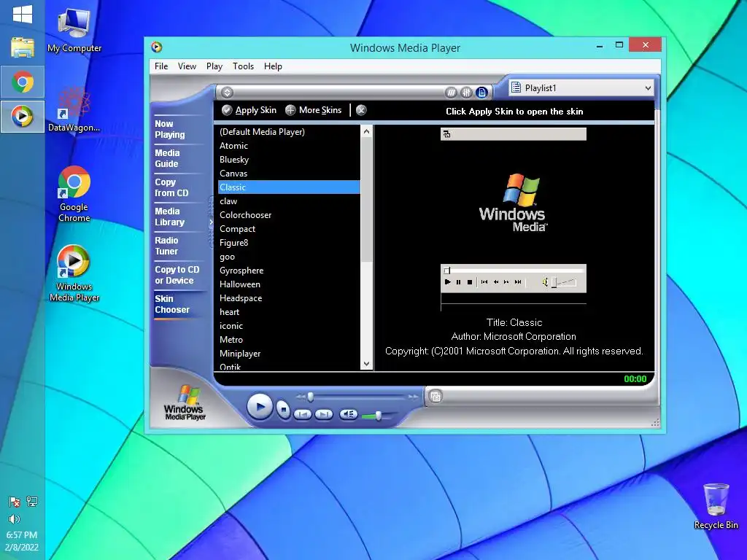The width and height of the screenshot is (747, 560).
Task: Open the Play menu
Action: click(x=214, y=66)
